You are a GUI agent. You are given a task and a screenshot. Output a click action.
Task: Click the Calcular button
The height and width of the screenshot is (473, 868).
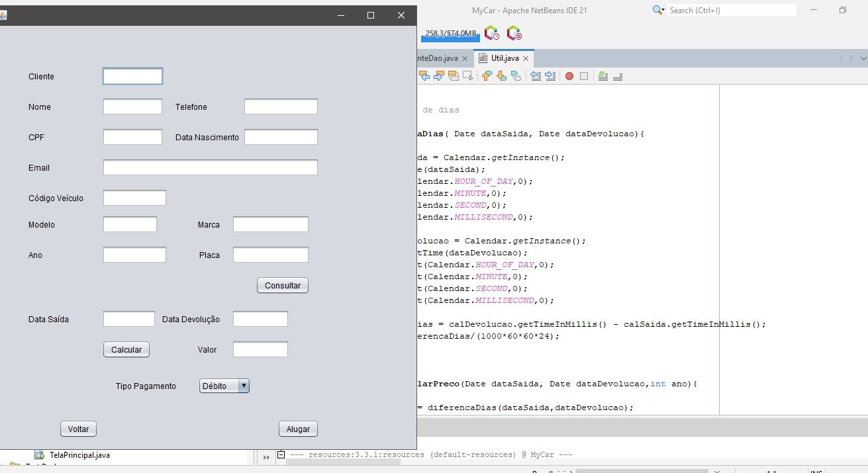(x=126, y=349)
